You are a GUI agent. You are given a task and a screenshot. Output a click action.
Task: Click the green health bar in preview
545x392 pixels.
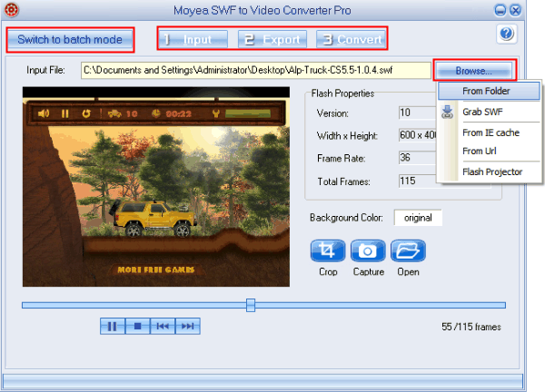tap(248, 113)
